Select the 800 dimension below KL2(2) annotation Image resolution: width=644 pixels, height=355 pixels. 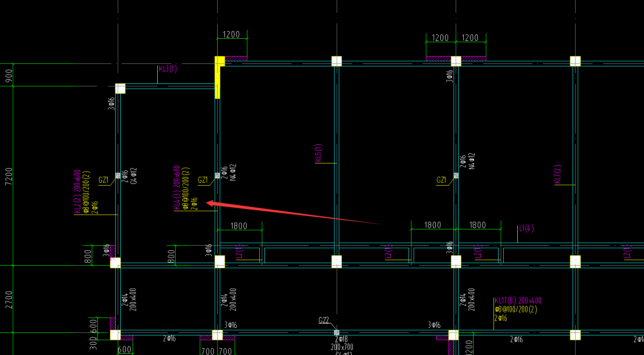(88, 256)
